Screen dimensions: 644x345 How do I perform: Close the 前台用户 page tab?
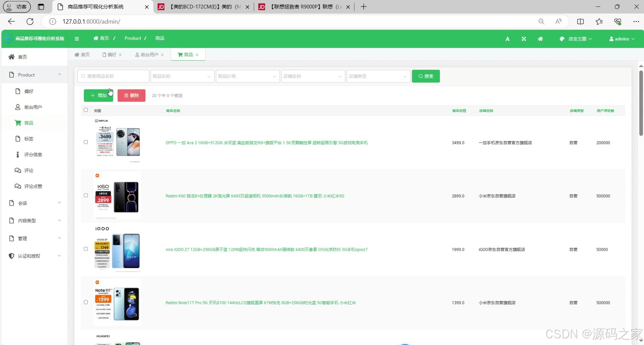(162, 55)
